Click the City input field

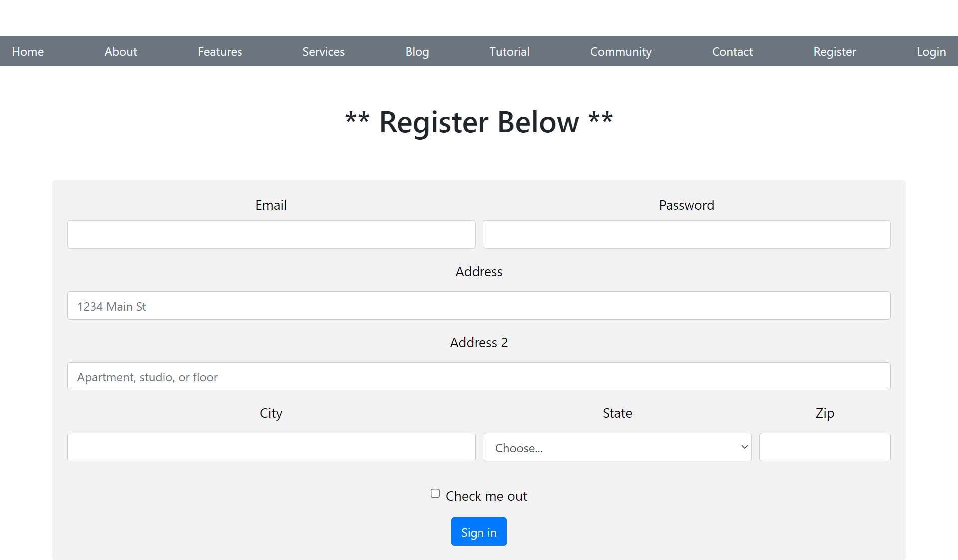271,447
